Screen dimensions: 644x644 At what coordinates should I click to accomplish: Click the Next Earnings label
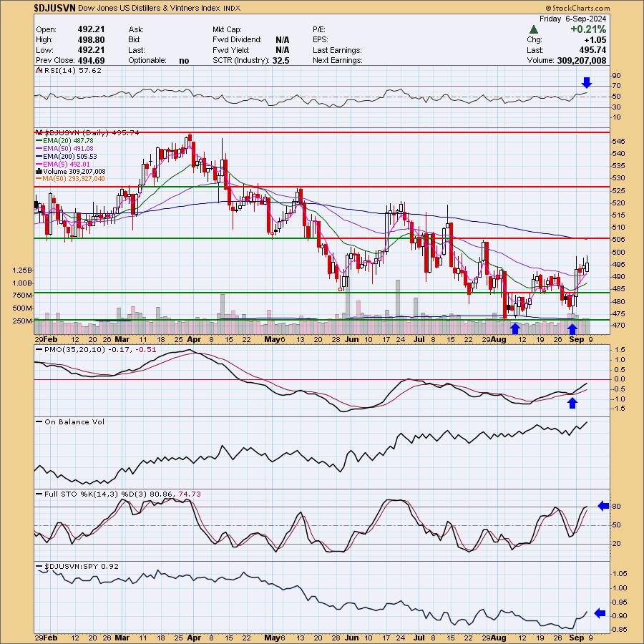pyautogui.click(x=338, y=60)
